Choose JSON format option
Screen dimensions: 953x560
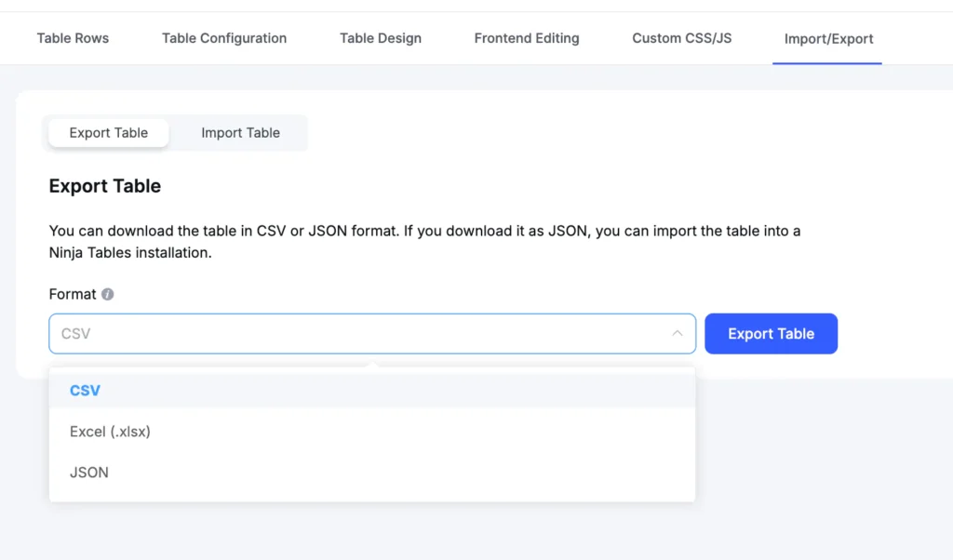point(372,472)
